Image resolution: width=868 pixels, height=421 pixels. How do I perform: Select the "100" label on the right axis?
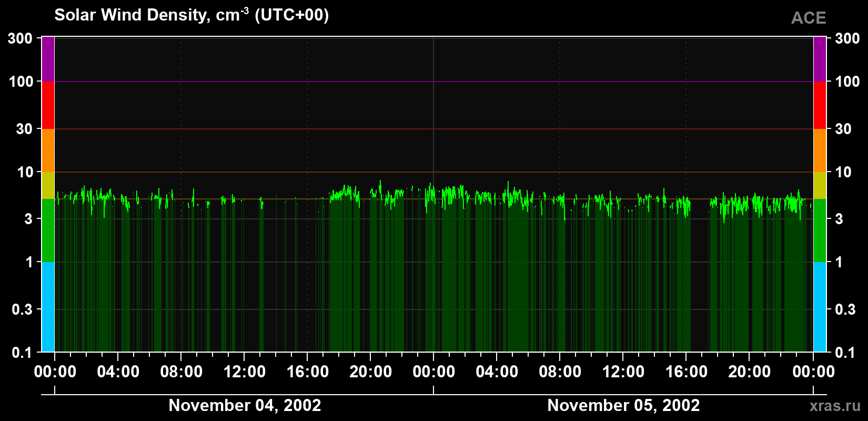[847, 82]
